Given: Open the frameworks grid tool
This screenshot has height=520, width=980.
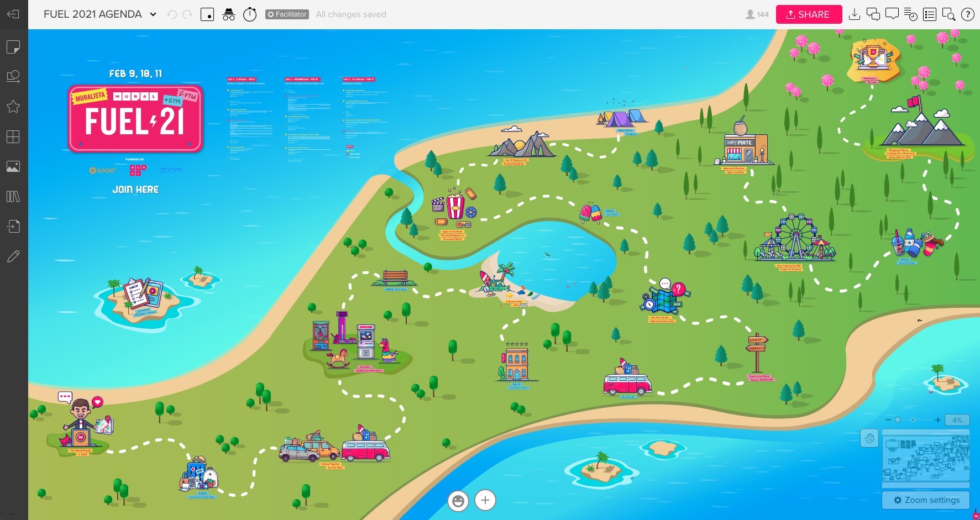Looking at the screenshot, I should pos(13,136).
